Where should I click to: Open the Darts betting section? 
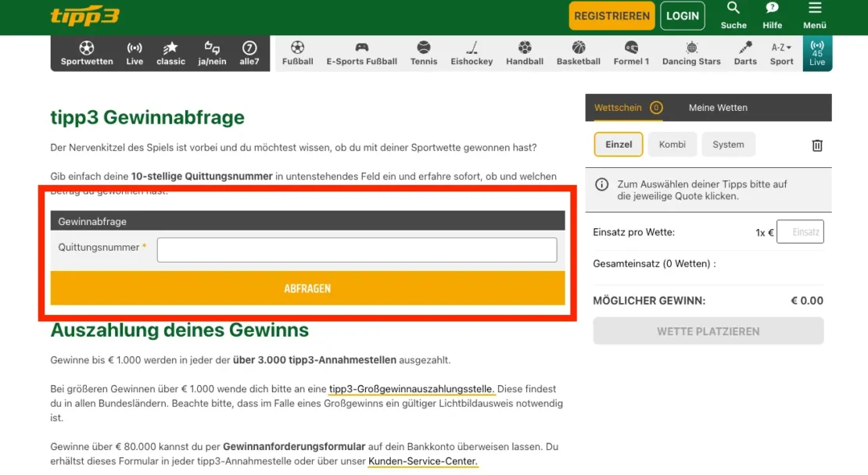pos(745,53)
